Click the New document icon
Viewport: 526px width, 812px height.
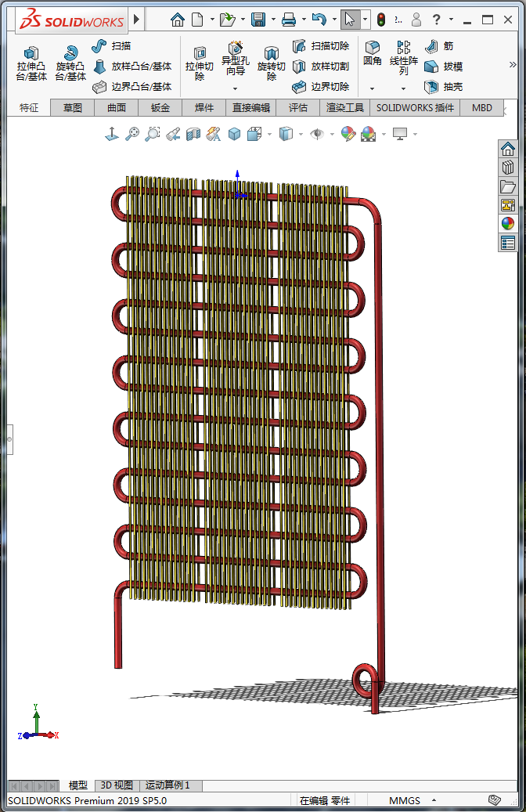(x=197, y=20)
